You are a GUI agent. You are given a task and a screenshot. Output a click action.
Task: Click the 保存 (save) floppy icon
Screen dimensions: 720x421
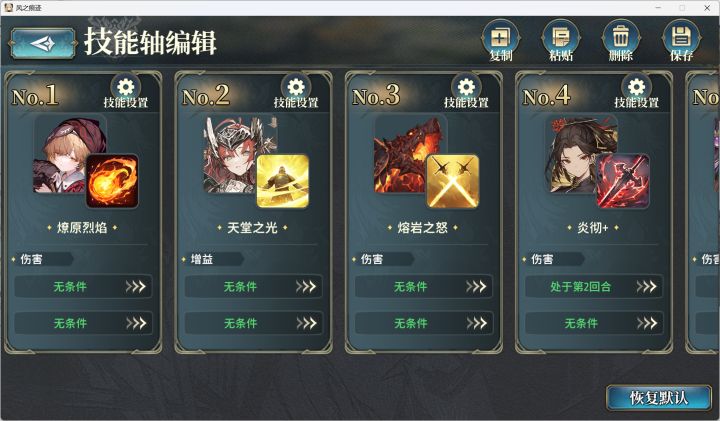pos(681,41)
